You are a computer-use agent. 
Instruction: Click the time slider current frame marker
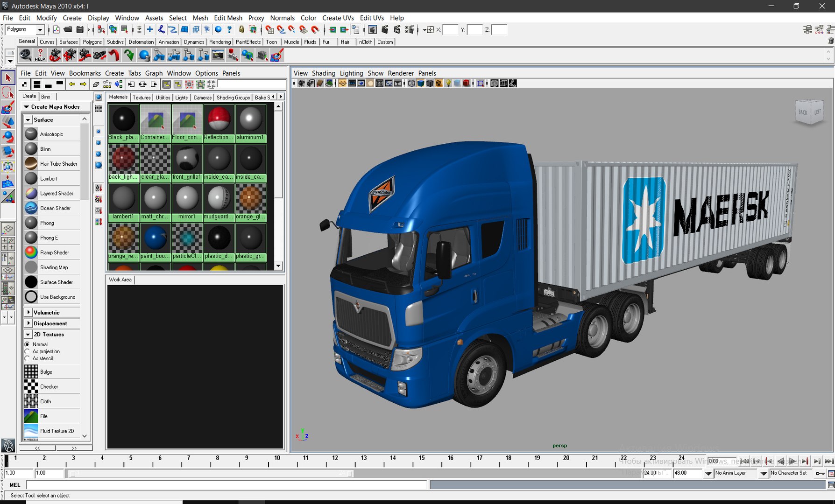7,461
